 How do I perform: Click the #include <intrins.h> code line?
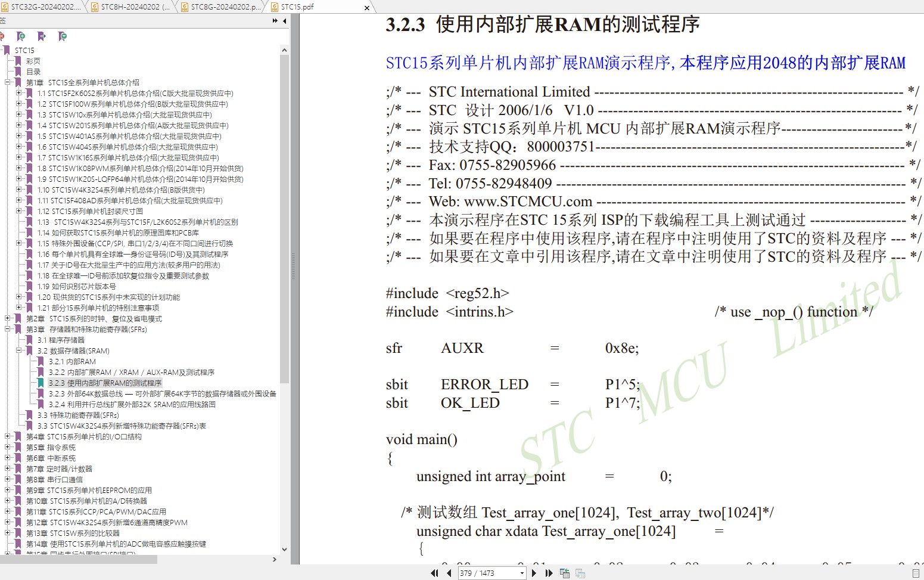[450, 312]
